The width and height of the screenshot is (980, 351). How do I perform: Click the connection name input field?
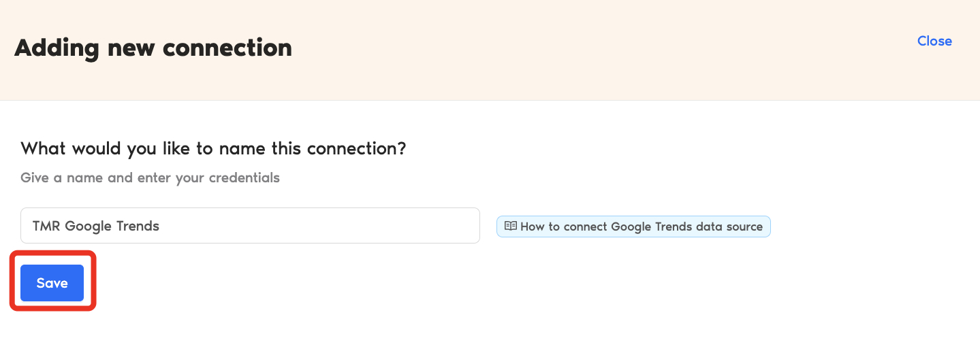(x=250, y=226)
